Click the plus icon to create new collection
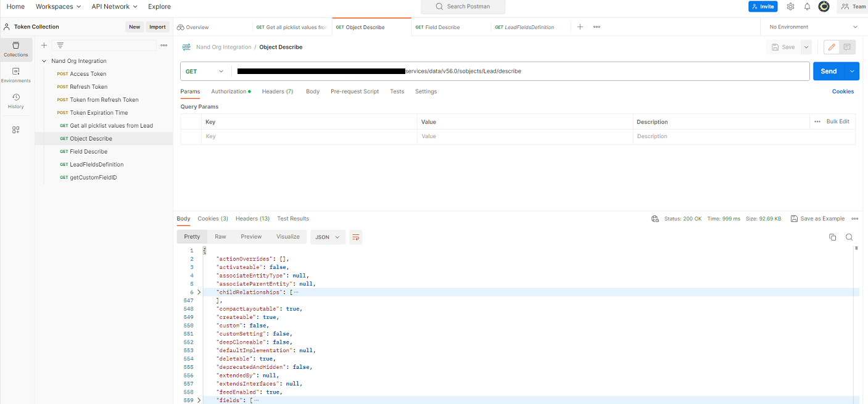The width and height of the screenshot is (868, 404). [x=44, y=45]
